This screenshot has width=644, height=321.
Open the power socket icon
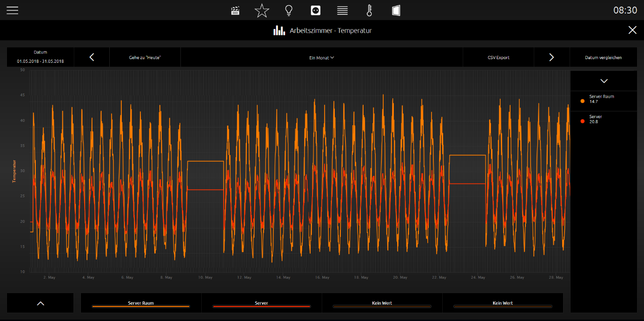(x=316, y=10)
